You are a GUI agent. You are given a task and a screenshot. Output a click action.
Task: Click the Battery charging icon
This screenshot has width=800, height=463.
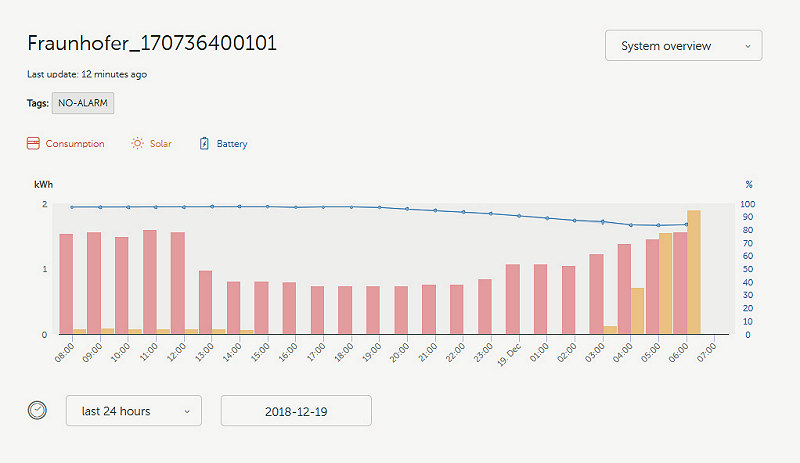coord(205,144)
